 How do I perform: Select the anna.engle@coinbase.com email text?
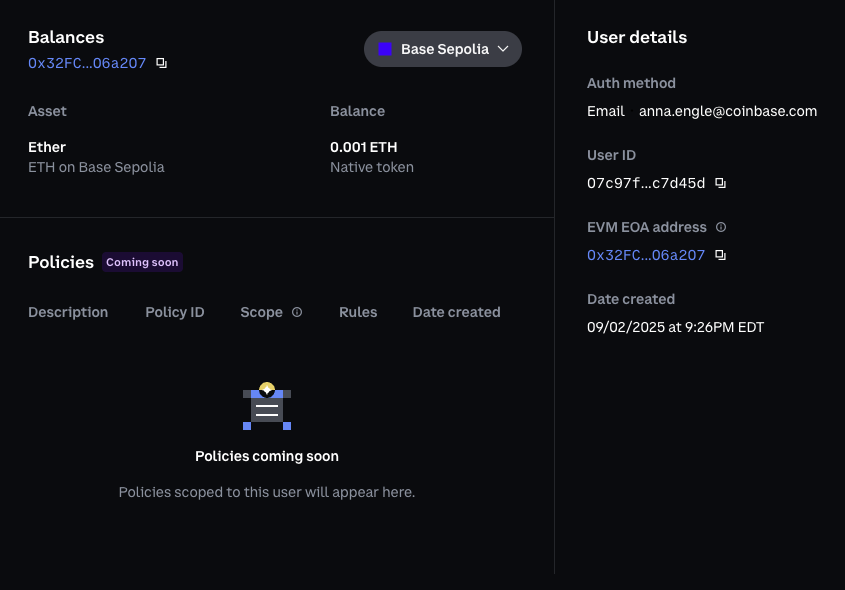[x=728, y=111]
